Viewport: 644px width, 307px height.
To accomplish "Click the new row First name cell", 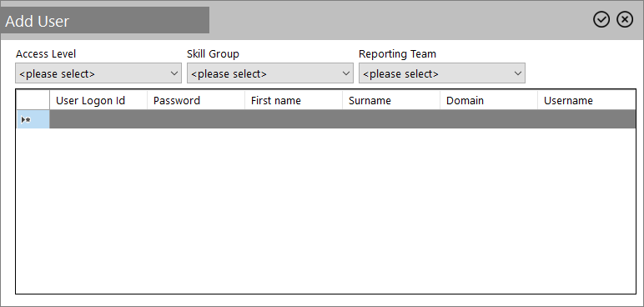I will pos(294,119).
